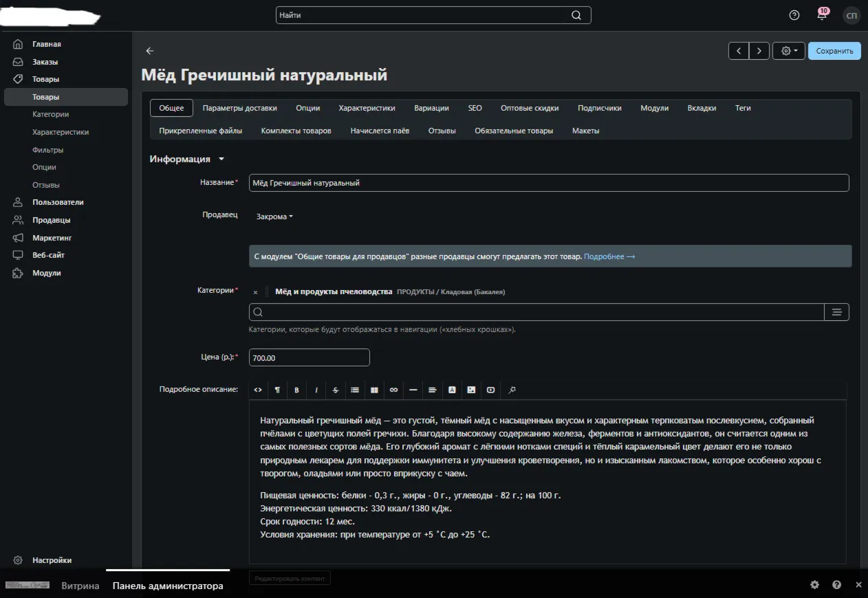Insert a table in description editor
The width and height of the screenshot is (868, 598).
pos(374,390)
